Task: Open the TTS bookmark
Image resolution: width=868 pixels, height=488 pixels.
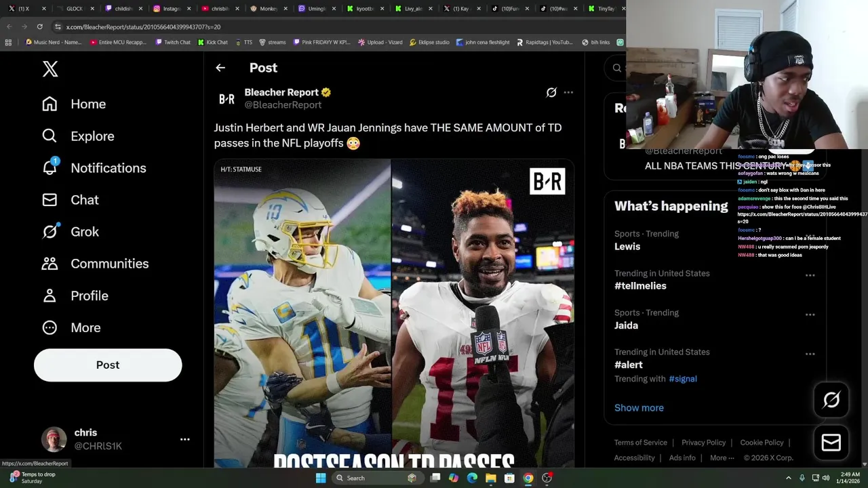Action: pos(244,42)
